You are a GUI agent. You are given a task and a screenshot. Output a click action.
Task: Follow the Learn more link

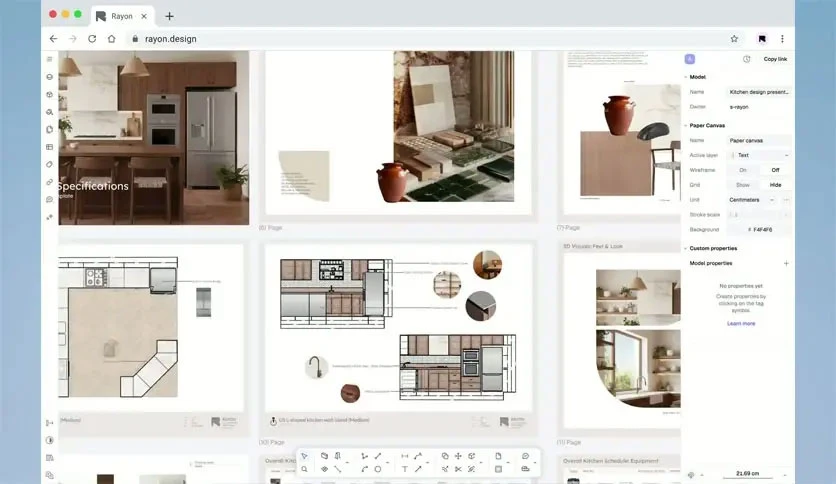741,324
